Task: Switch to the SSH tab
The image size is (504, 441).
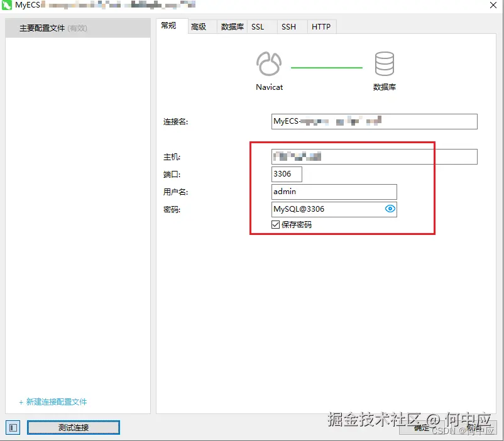Action: pyautogui.click(x=288, y=26)
